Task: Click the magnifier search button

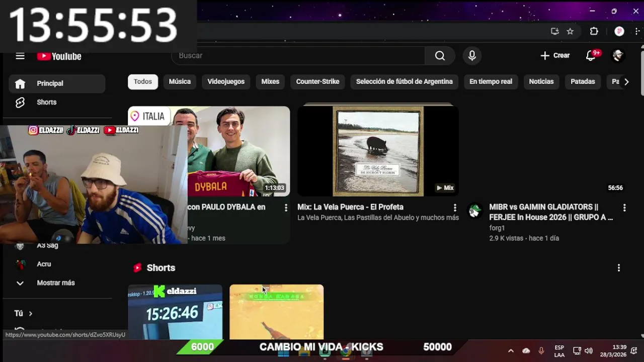Action: click(x=440, y=56)
